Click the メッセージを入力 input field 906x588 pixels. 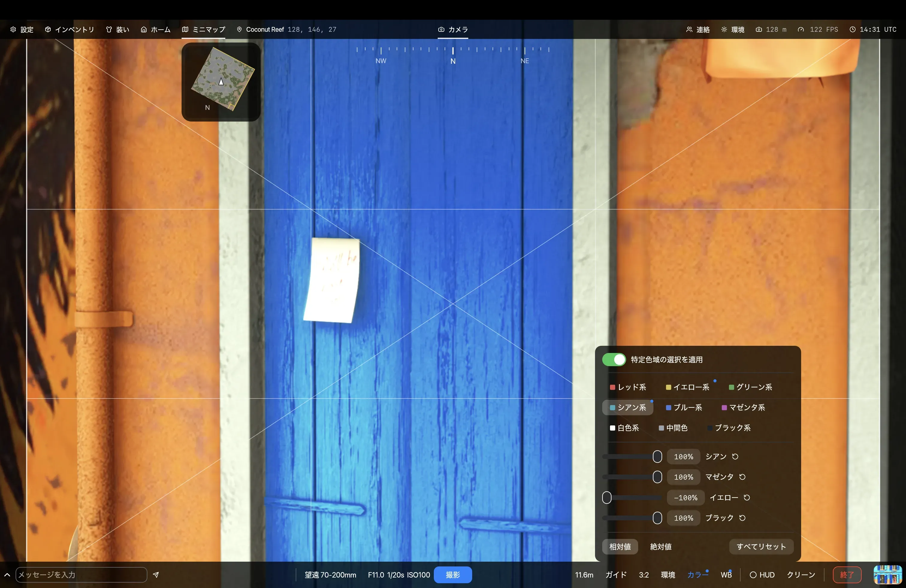pyautogui.click(x=81, y=575)
